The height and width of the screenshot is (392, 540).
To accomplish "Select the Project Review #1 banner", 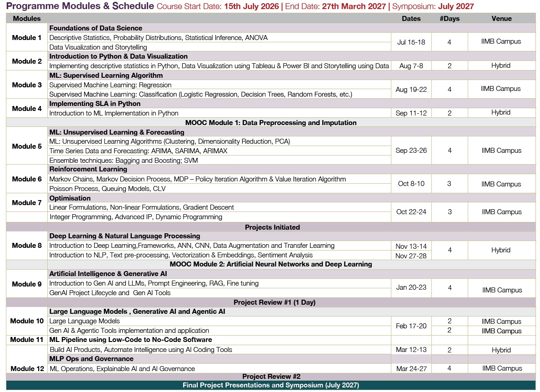I will point(274,302).
